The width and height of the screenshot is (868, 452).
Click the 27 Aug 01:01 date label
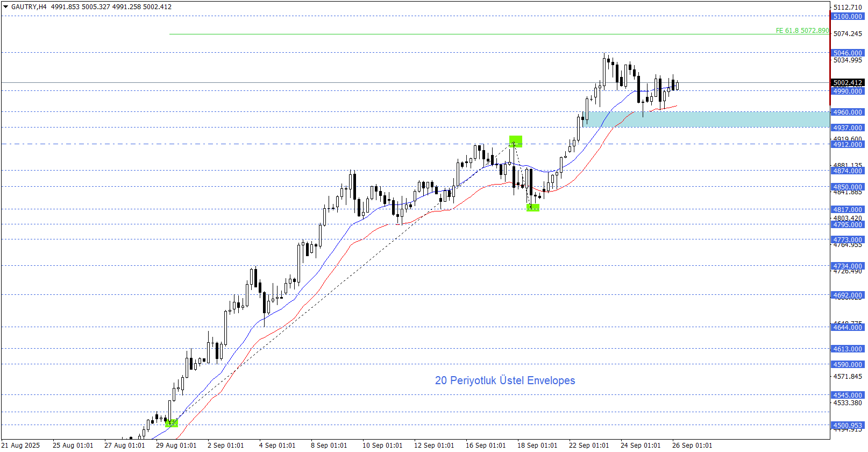125,446
